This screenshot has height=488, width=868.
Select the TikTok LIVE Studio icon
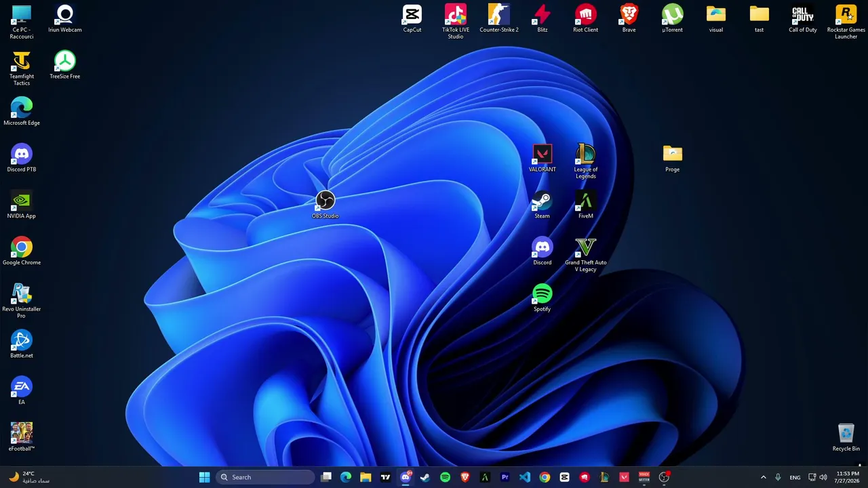coord(456,22)
